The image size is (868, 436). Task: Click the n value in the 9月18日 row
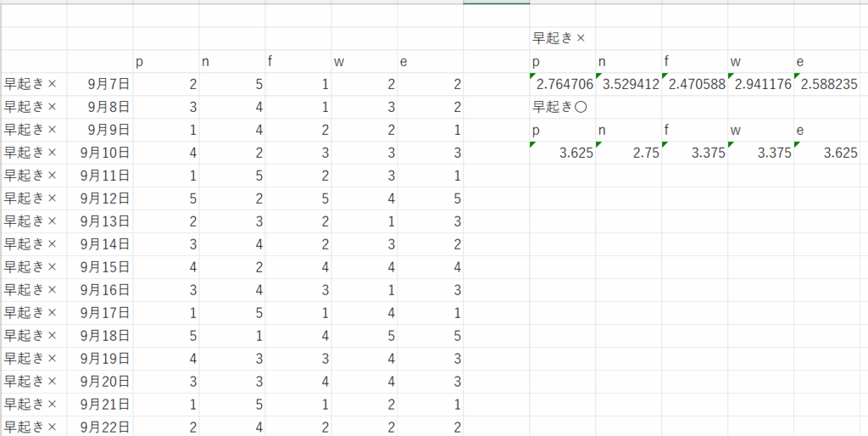[x=232, y=336]
